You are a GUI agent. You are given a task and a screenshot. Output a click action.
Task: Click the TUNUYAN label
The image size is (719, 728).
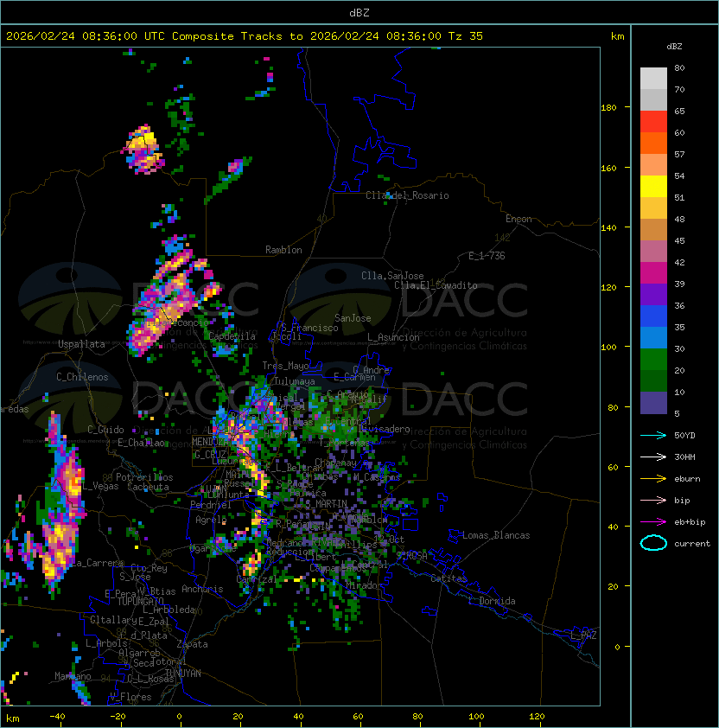(183, 673)
